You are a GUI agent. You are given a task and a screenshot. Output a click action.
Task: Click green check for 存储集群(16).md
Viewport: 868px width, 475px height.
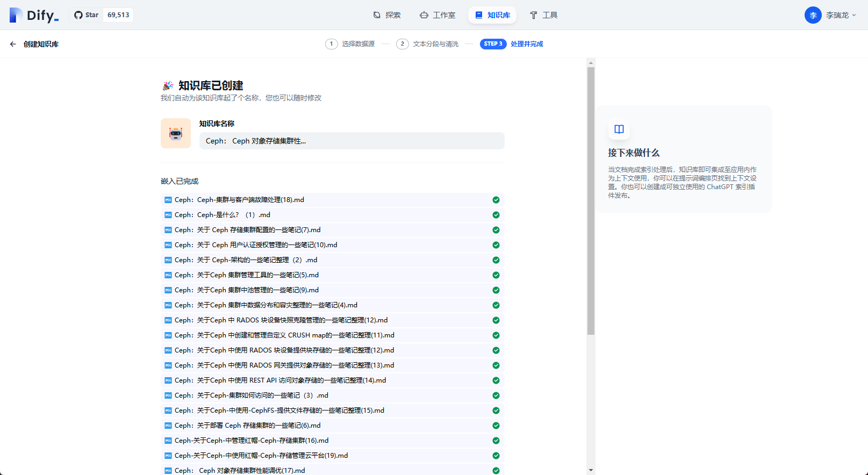pos(496,441)
